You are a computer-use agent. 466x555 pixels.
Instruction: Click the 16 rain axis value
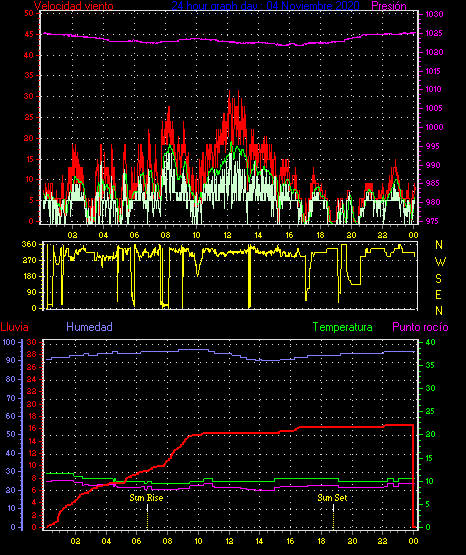click(x=31, y=428)
